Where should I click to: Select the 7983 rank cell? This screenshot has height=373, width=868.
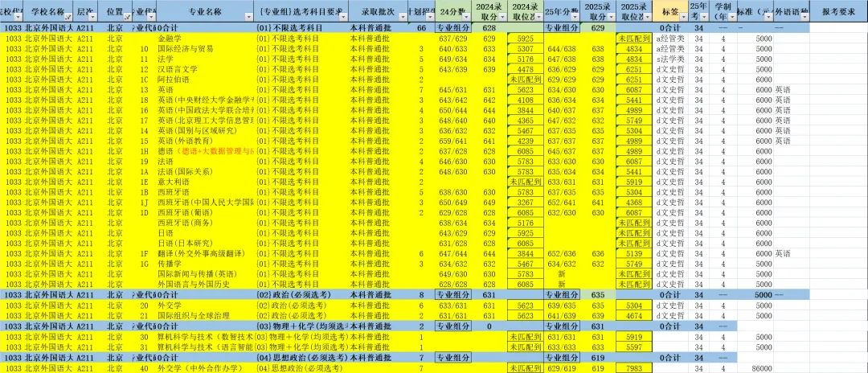tap(634, 368)
